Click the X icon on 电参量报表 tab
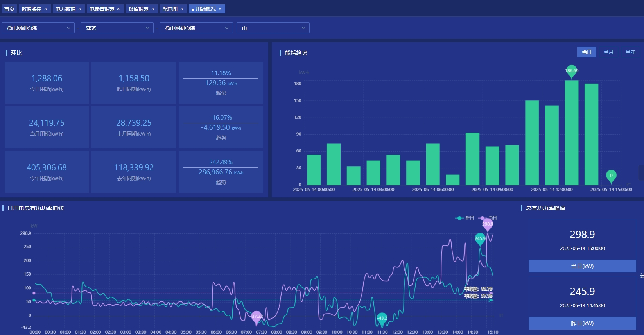The image size is (644, 335). (118, 9)
